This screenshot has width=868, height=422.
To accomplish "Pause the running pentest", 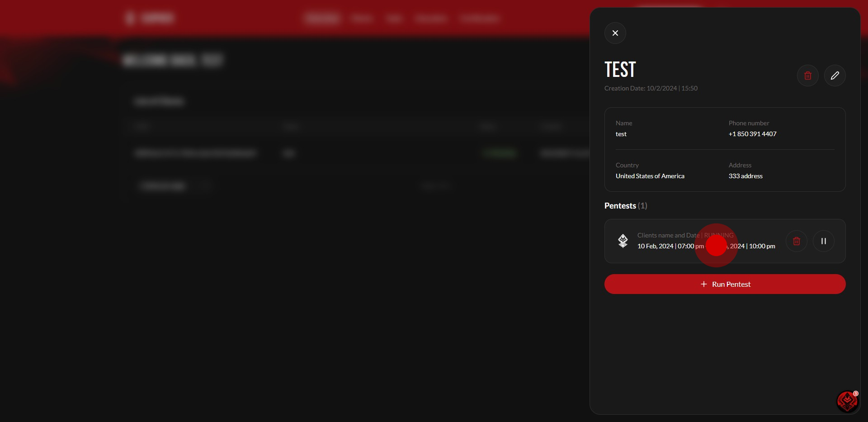I will pyautogui.click(x=823, y=241).
